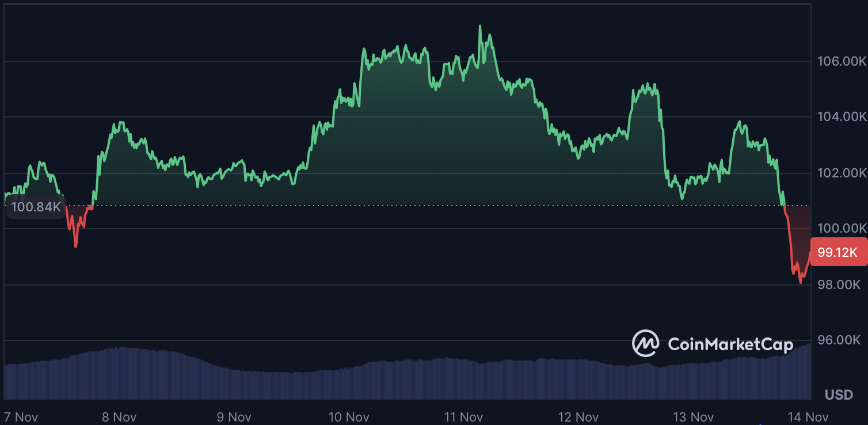Select the 12 Nov date label
This screenshot has height=425, width=868.
pyautogui.click(x=578, y=416)
